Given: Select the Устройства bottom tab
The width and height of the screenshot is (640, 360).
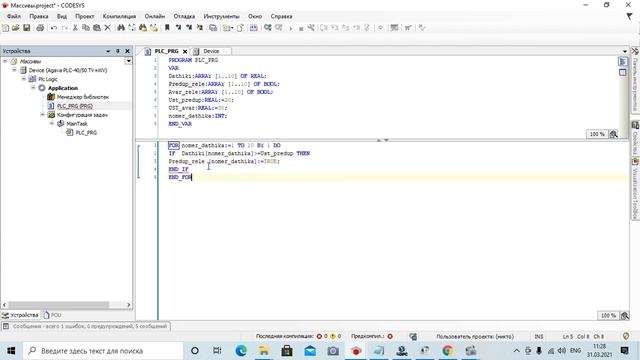Looking at the screenshot, I should [20, 315].
